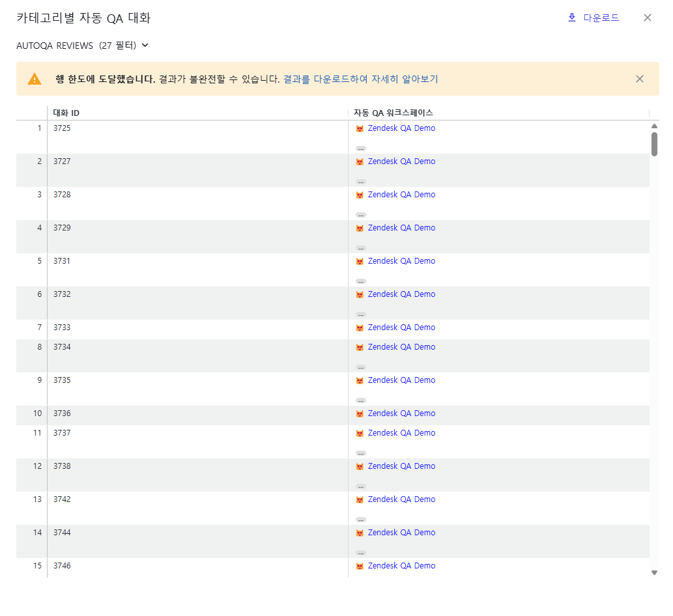Click workspace cat icon in row 3744
This screenshot has height=616, width=673.
pos(360,533)
